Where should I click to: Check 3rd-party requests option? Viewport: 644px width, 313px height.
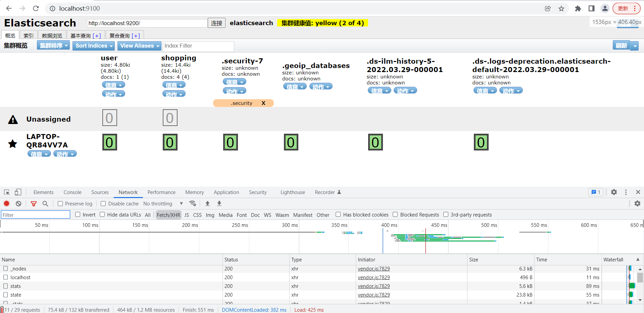pyautogui.click(x=446, y=214)
